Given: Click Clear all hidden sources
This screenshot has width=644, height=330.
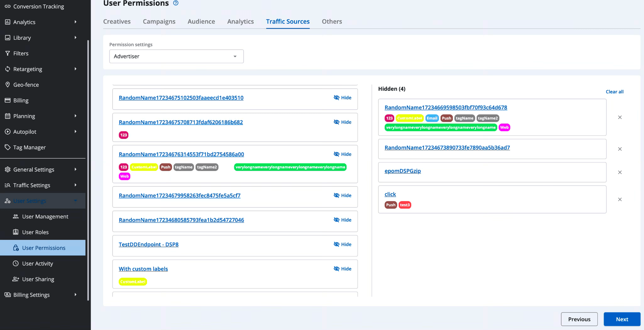Looking at the screenshot, I should [x=614, y=92].
